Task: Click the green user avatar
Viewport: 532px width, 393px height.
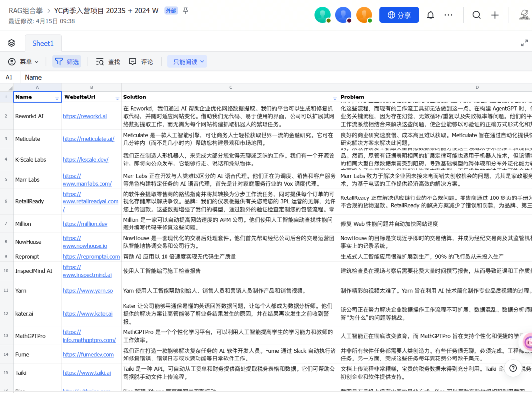Action: (x=322, y=15)
